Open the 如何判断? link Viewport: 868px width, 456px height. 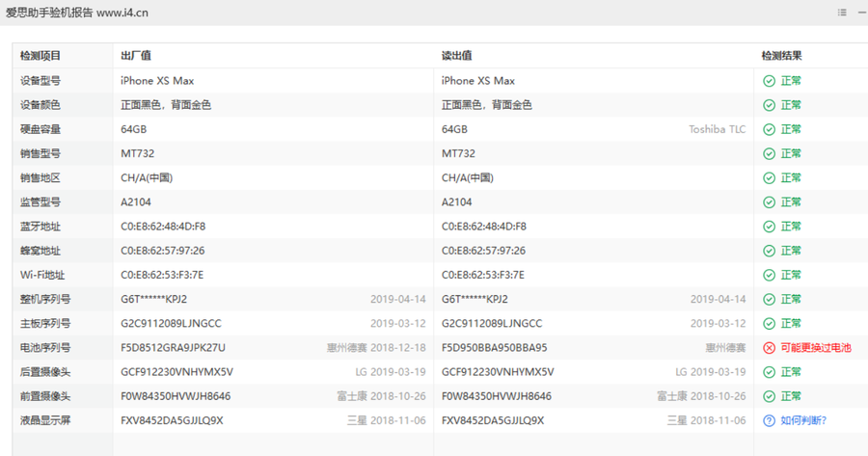pos(803,420)
